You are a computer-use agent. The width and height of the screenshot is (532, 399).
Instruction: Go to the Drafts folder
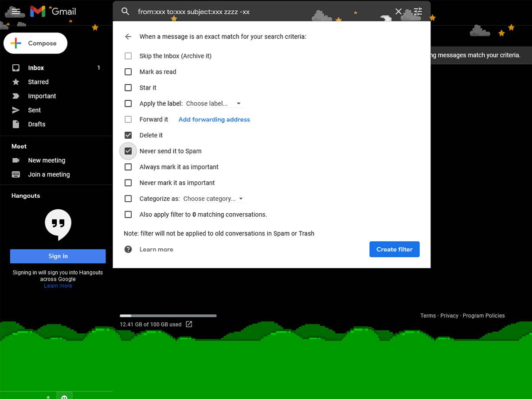(36, 124)
